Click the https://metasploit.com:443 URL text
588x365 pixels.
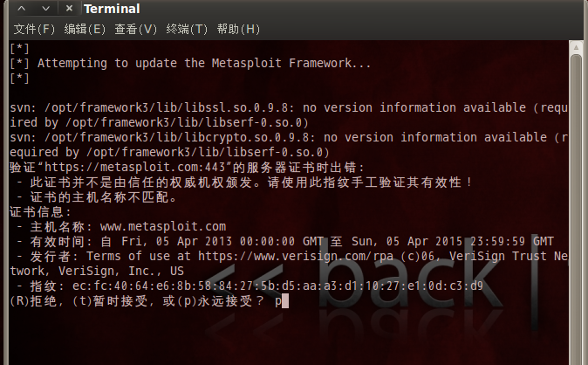tap(135, 167)
